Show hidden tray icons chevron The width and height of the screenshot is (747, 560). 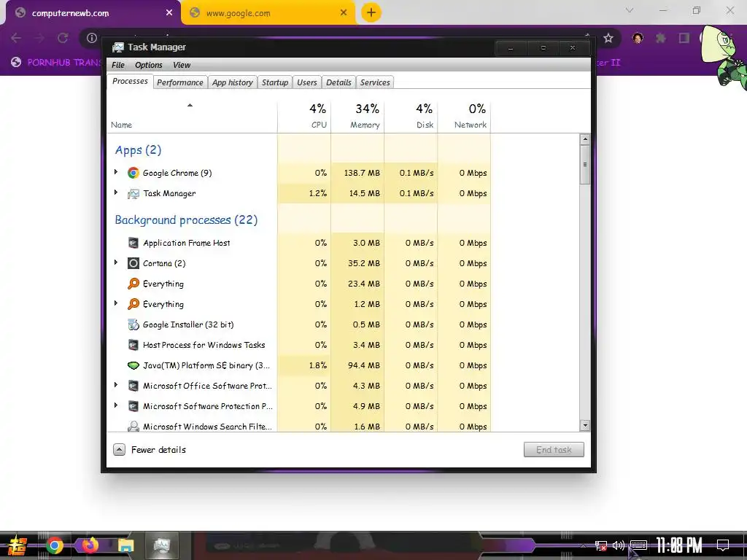584,545
